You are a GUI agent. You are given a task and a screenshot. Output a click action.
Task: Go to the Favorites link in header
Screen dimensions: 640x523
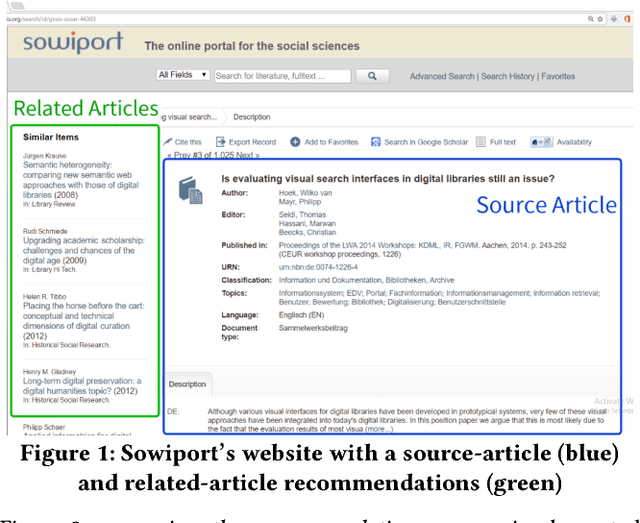point(558,76)
